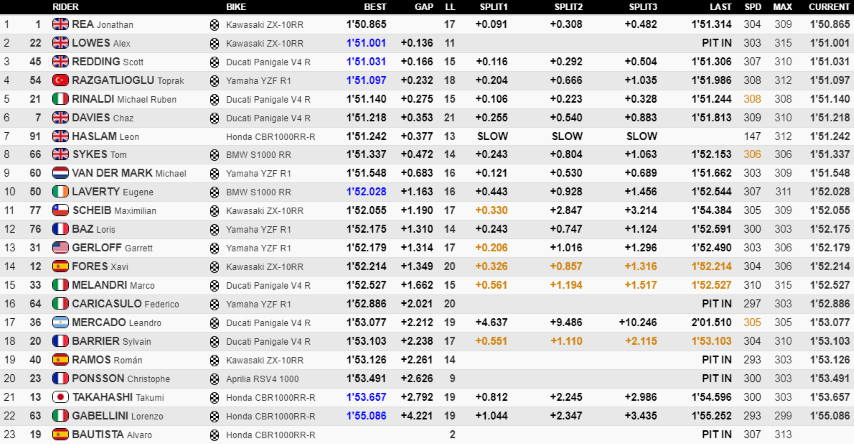Click the Argentine flag beside MERCADO
854x444 pixels.
tap(60, 322)
